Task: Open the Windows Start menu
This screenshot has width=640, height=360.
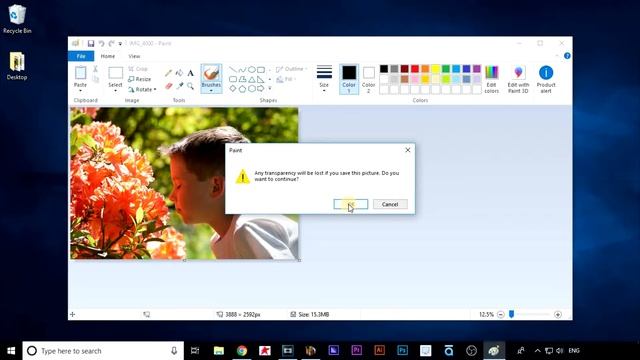Action: [x=11, y=351]
